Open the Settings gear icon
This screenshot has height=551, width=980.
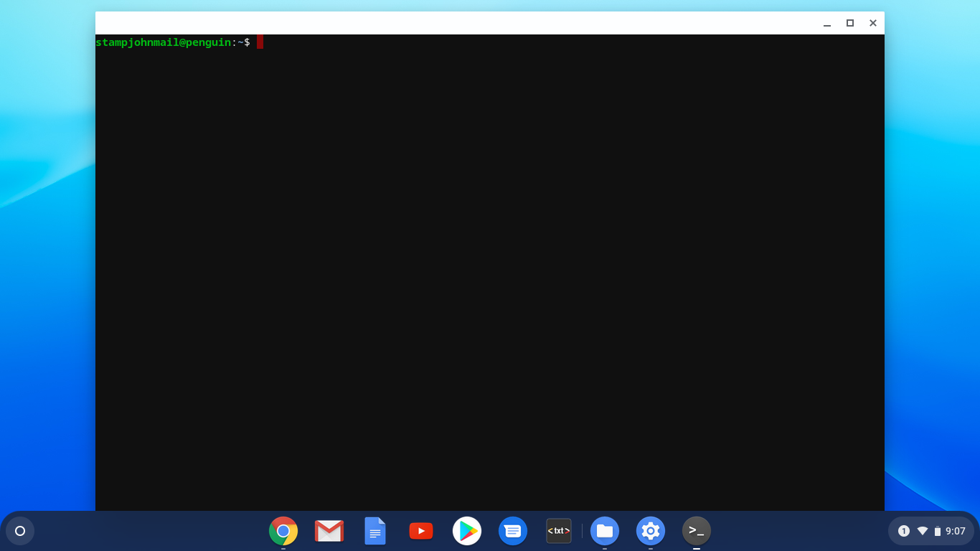(x=651, y=531)
